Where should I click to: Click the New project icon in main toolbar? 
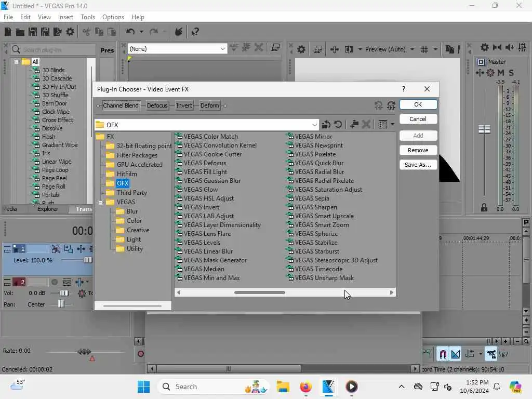[7, 32]
